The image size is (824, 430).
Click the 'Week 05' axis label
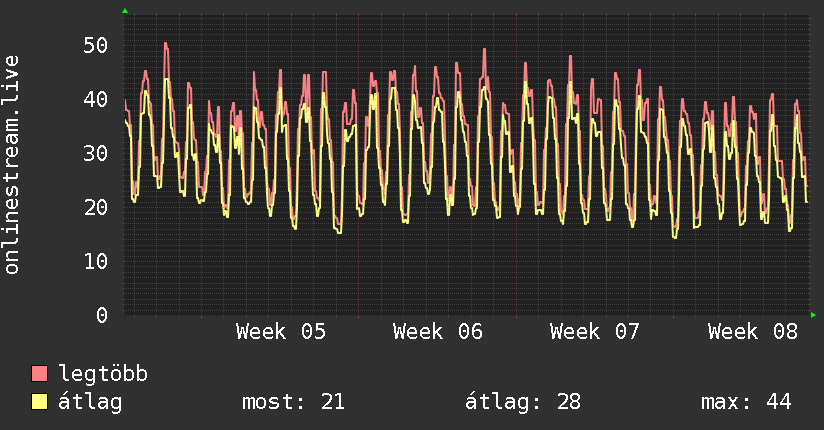281,332
